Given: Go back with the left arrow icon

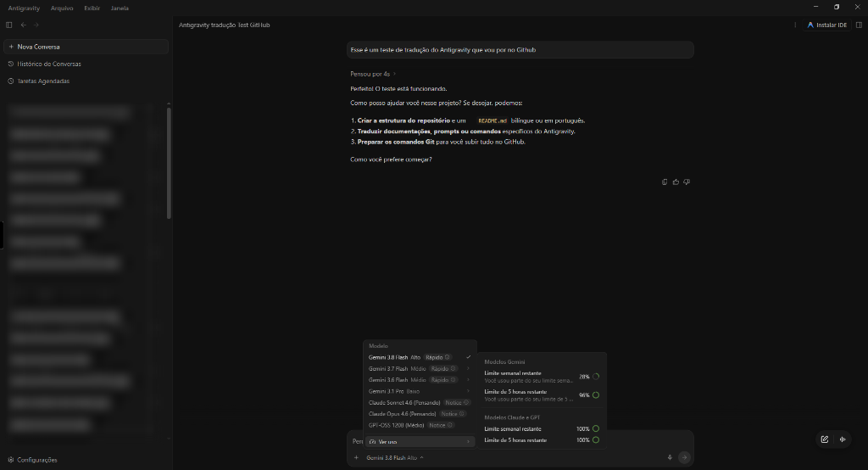Looking at the screenshot, I should click(23, 25).
